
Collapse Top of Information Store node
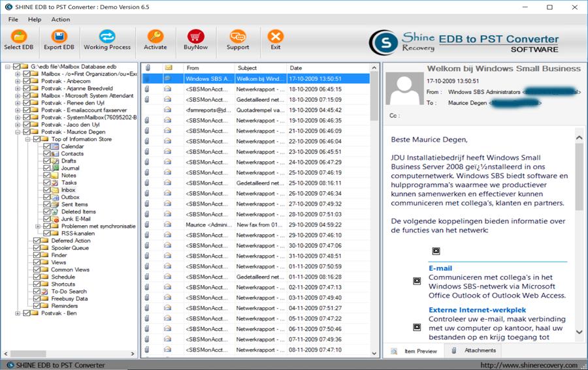27,139
